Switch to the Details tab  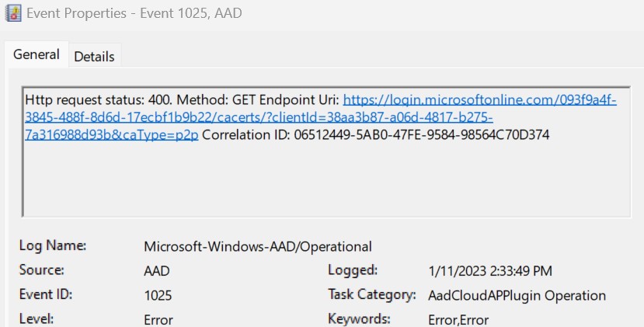(x=94, y=56)
